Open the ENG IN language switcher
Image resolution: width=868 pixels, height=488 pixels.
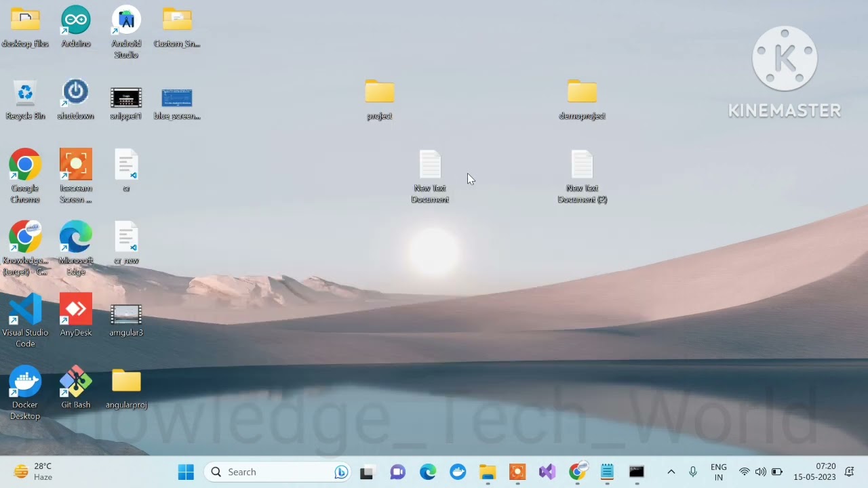(719, 472)
